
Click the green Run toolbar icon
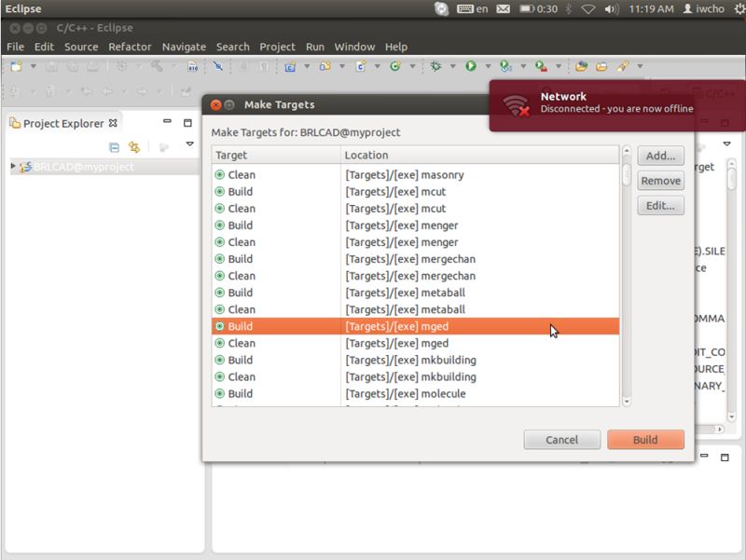pos(469,67)
